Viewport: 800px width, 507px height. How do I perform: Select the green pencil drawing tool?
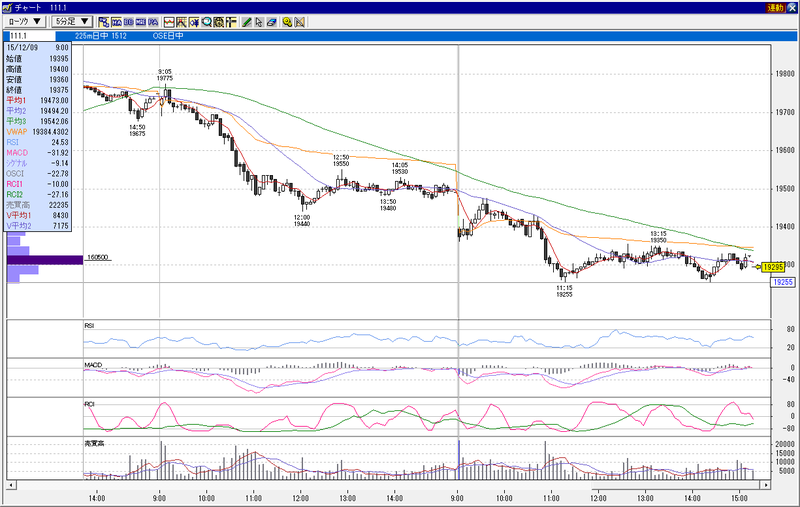click(x=247, y=22)
